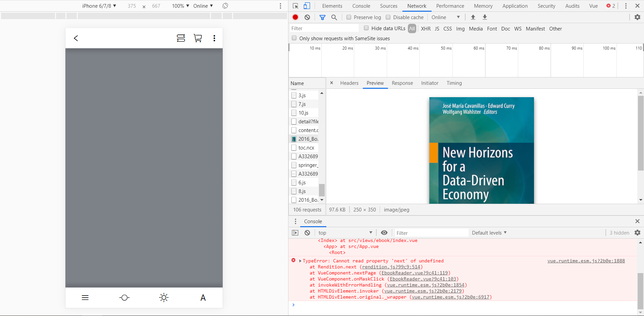Viewport: 644px width, 316px height.
Task: Select the All filter type
Action: click(x=412, y=28)
